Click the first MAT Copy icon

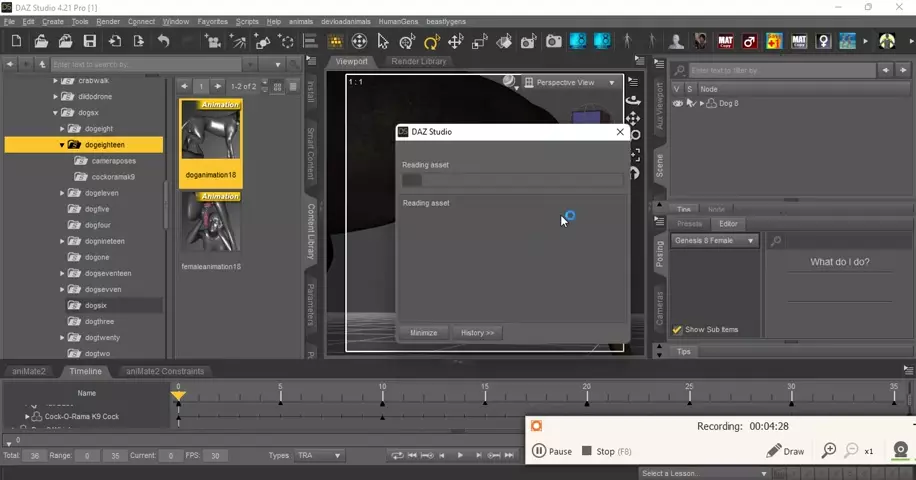point(725,41)
